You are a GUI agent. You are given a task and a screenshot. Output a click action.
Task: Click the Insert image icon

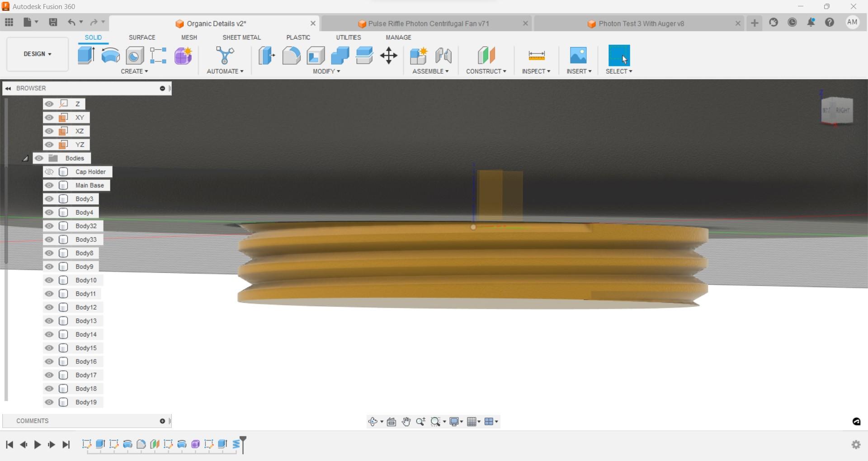(578, 56)
